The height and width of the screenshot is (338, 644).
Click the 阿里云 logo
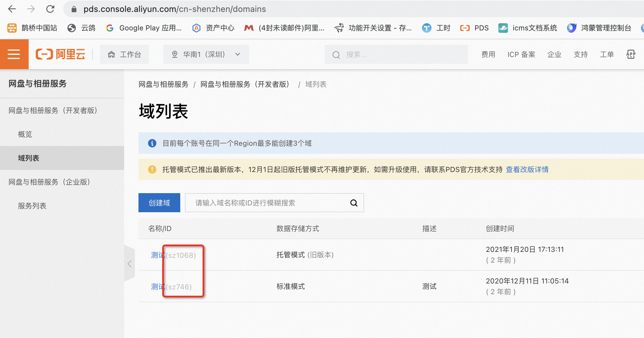coord(60,54)
